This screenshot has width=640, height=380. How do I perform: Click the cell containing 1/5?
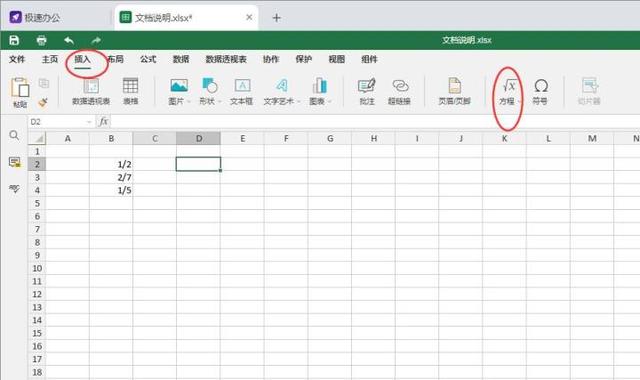point(111,190)
